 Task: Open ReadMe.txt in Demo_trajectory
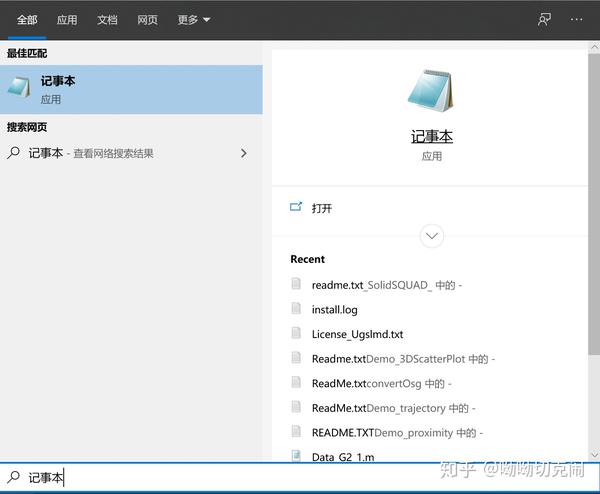(x=393, y=408)
